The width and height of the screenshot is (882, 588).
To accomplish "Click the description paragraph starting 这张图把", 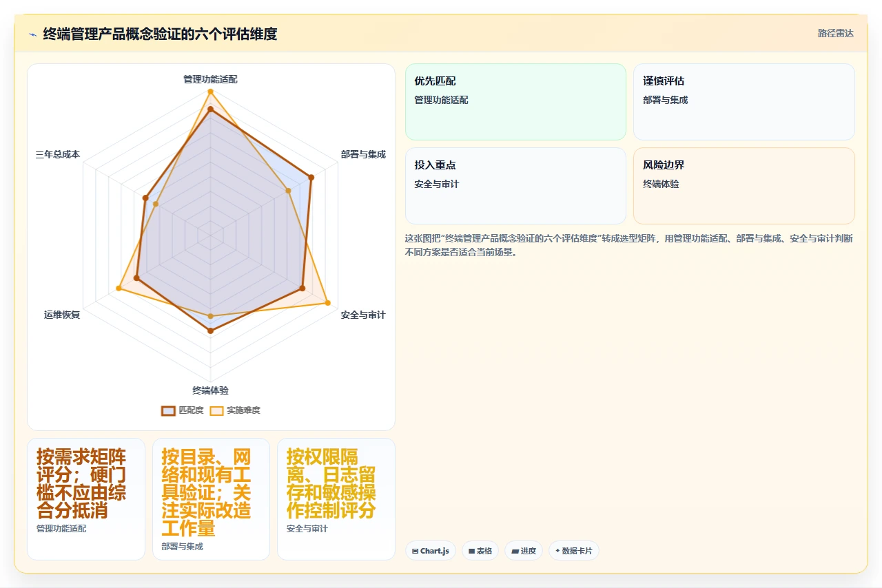I will pos(630,245).
